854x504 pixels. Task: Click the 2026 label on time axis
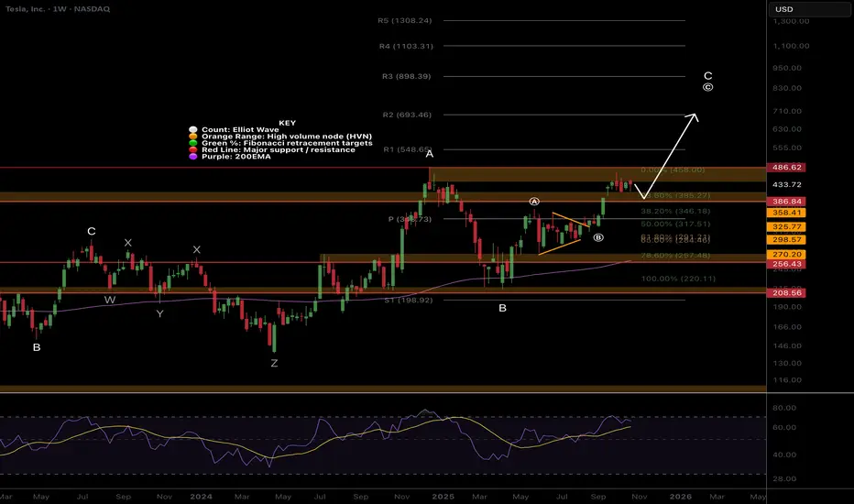coord(680,497)
